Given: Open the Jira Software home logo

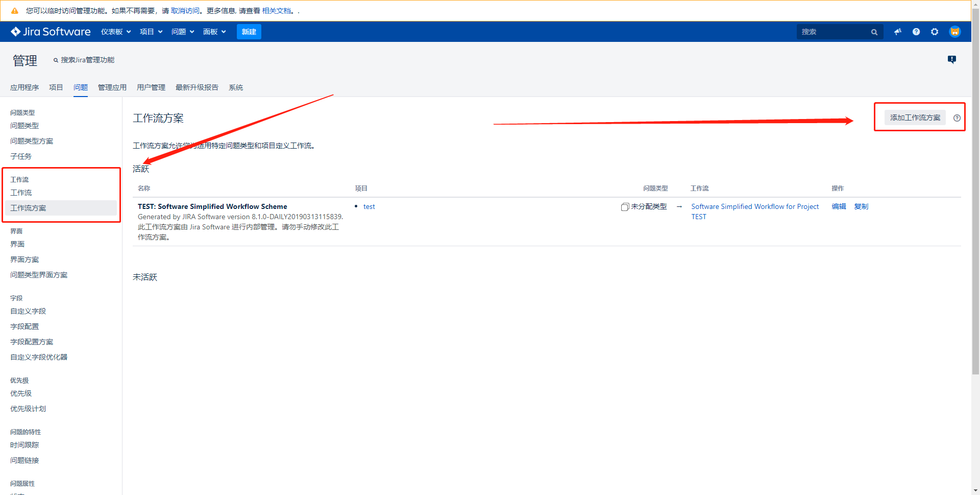Looking at the screenshot, I should click(50, 31).
